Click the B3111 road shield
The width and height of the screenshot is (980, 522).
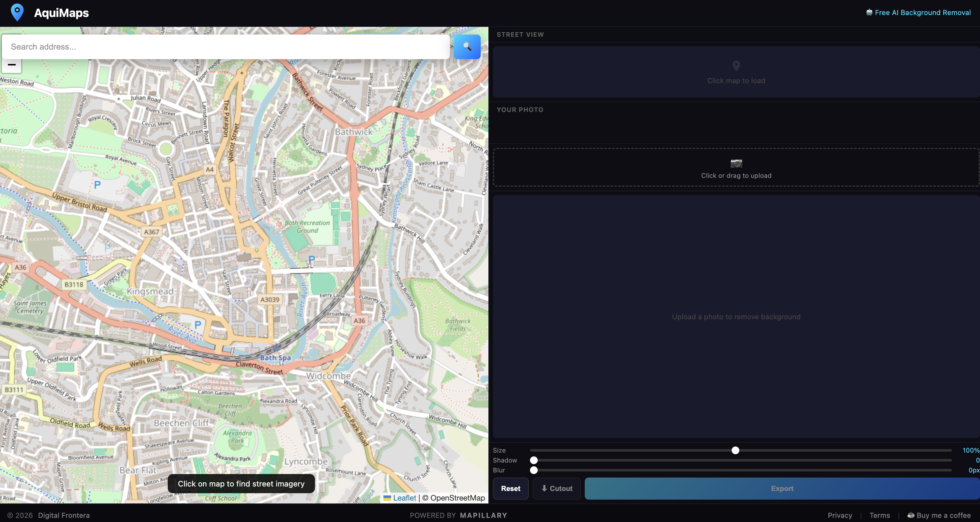click(14, 390)
